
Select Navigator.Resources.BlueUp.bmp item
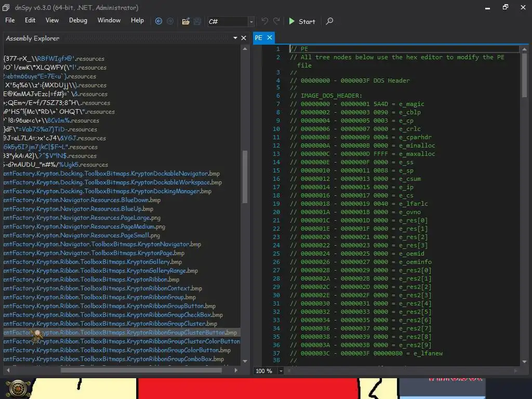click(x=78, y=209)
